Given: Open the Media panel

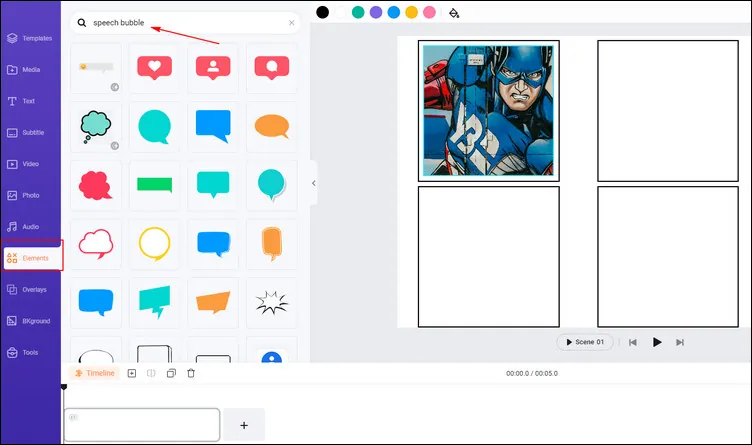Looking at the screenshot, I should (24, 70).
